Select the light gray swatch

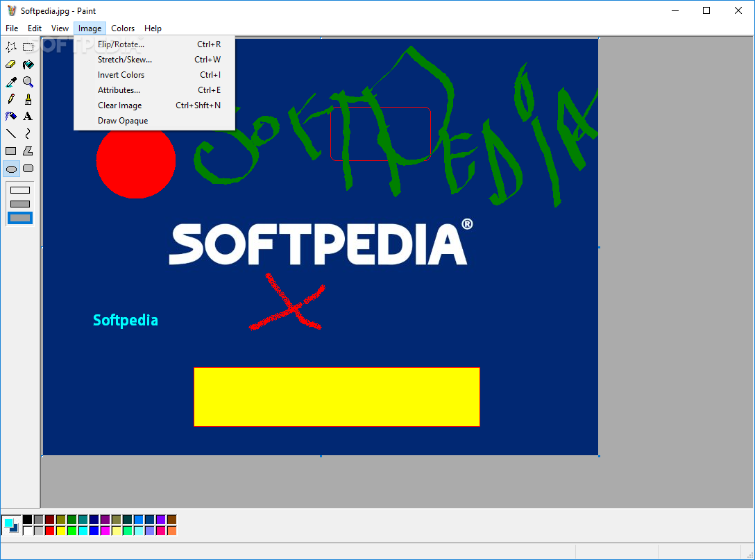(39, 531)
